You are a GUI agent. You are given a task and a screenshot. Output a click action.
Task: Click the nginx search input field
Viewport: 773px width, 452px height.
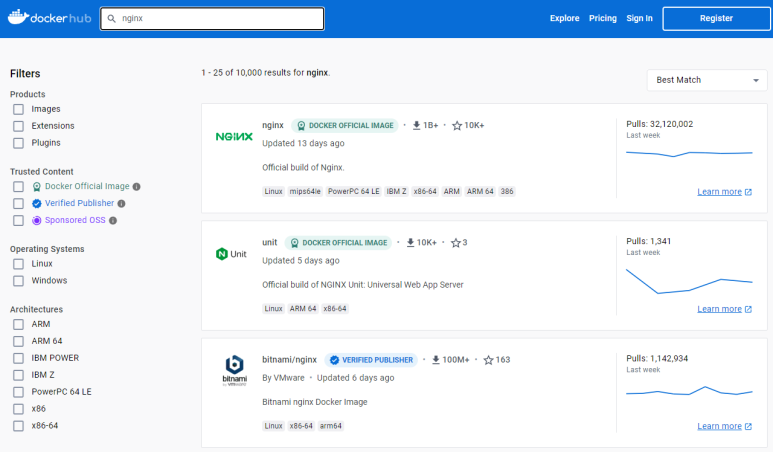[212, 18]
